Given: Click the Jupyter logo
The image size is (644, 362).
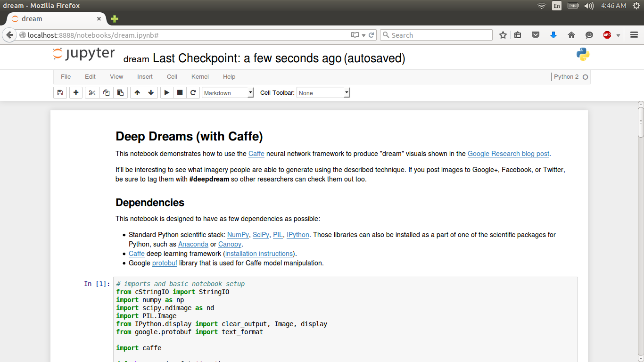Looking at the screenshot, I should [x=84, y=54].
